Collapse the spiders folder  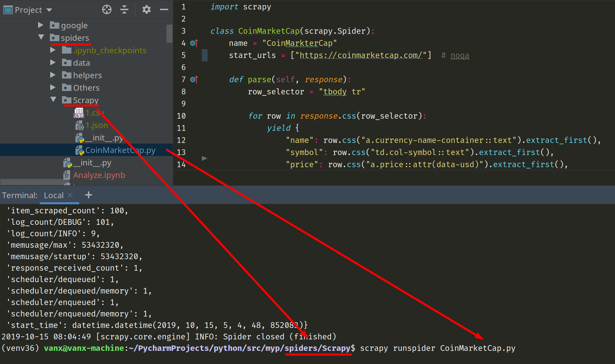pos(41,37)
